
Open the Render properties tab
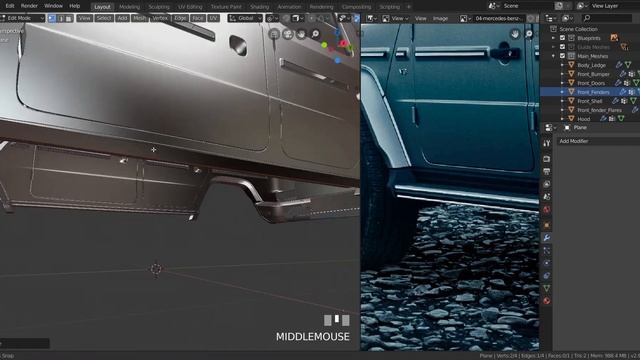(547, 159)
